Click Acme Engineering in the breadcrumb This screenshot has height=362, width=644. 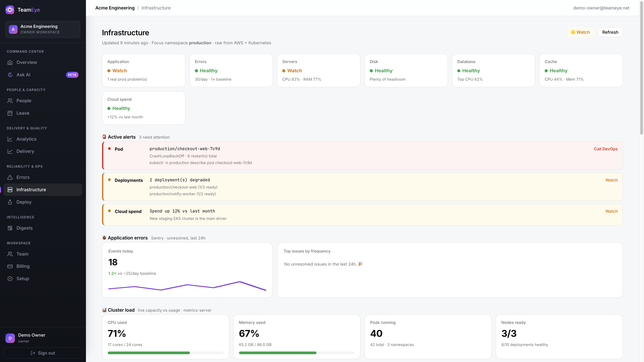[x=115, y=8]
